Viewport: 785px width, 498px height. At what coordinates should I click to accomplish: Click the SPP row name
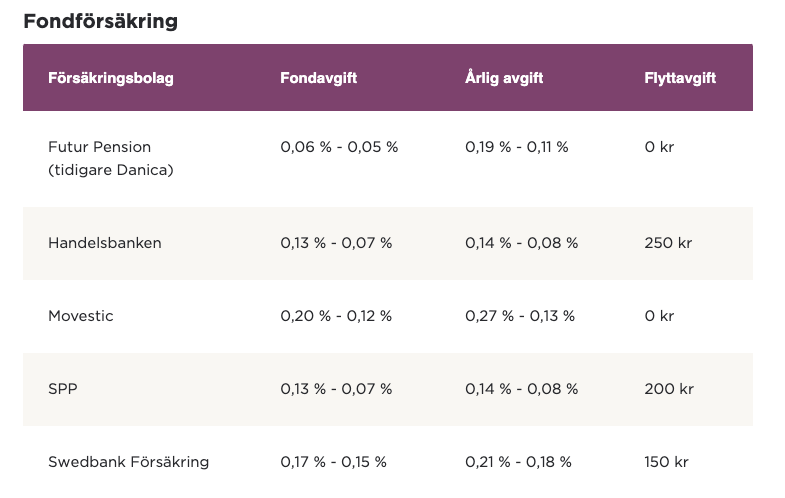(63, 389)
